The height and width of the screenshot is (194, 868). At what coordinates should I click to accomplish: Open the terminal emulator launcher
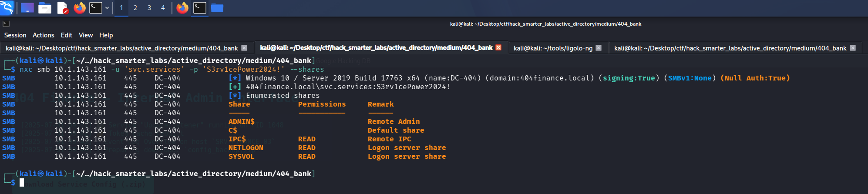(95, 7)
